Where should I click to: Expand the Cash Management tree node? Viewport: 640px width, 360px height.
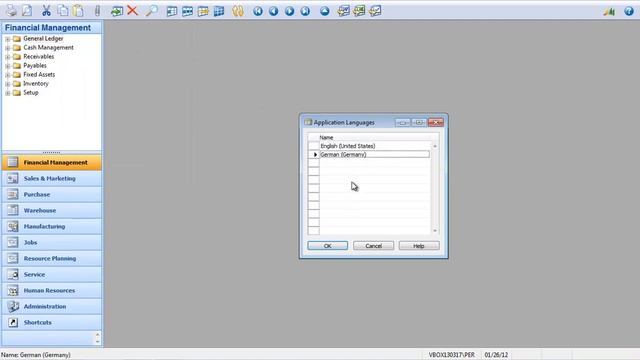tap(7, 48)
